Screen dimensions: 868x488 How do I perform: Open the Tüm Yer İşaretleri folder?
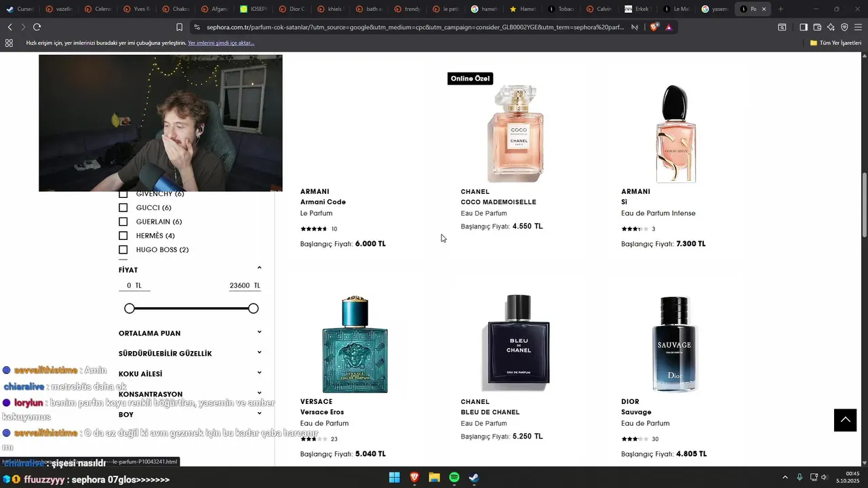(835, 43)
